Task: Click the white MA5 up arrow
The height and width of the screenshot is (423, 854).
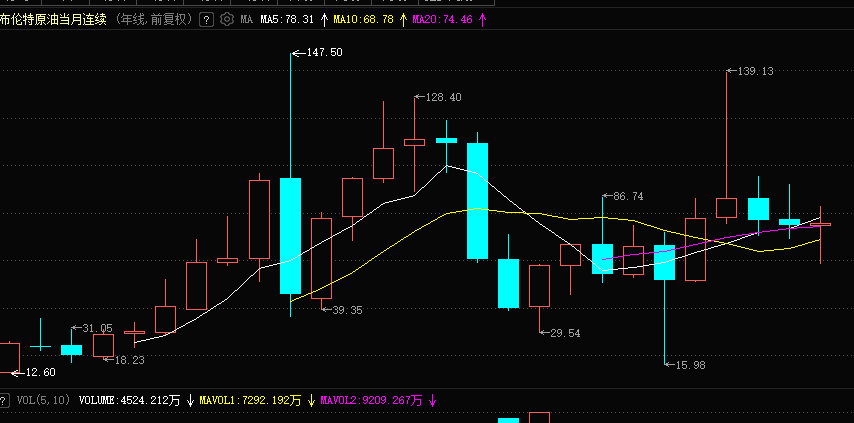Action: click(323, 19)
